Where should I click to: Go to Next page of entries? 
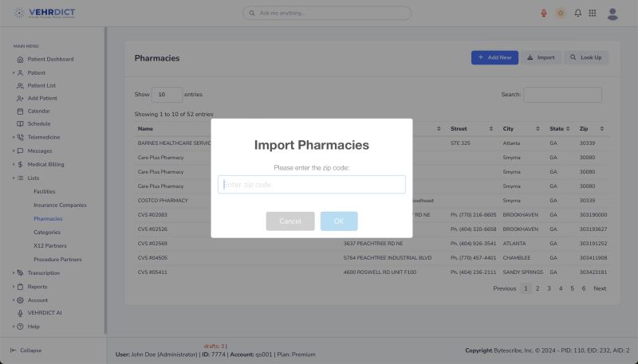[x=600, y=288]
